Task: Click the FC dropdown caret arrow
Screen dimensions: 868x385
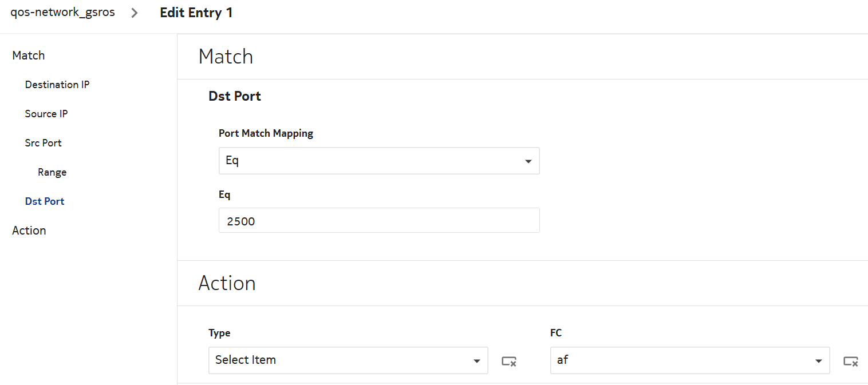Action: [818, 361]
